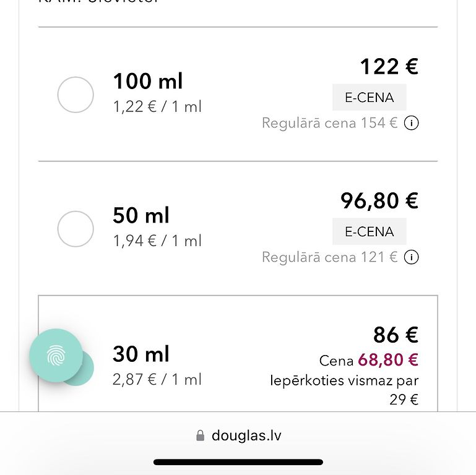This screenshot has width=476, height=475.
Task: Click the E-CENA badge under 96,80 €
Action: pyautogui.click(x=369, y=231)
